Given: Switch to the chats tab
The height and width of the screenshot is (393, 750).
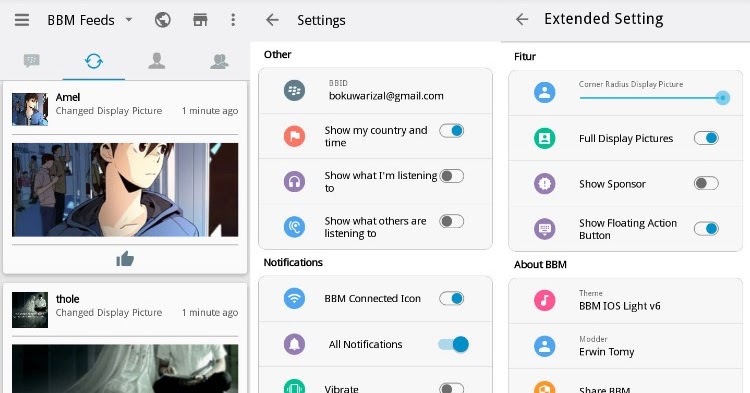Looking at the screenshot, I should (32, 61).
